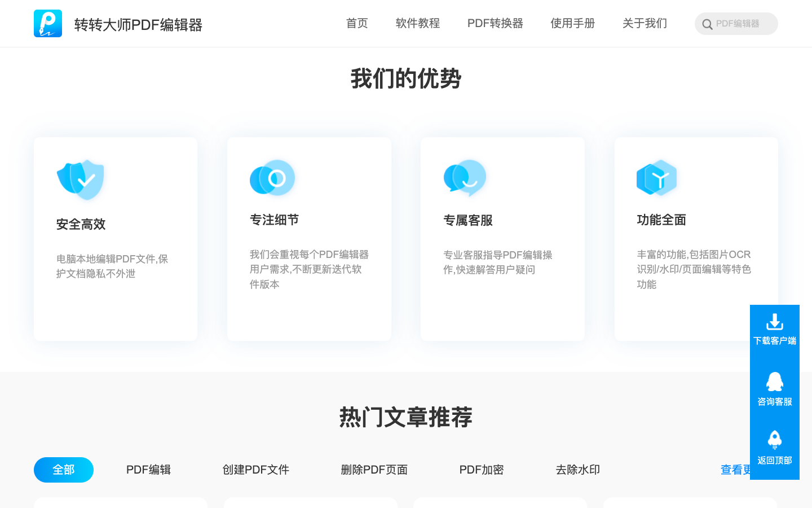
Task: Click the lens icon above 专注细节
Action: click(272, 178)
